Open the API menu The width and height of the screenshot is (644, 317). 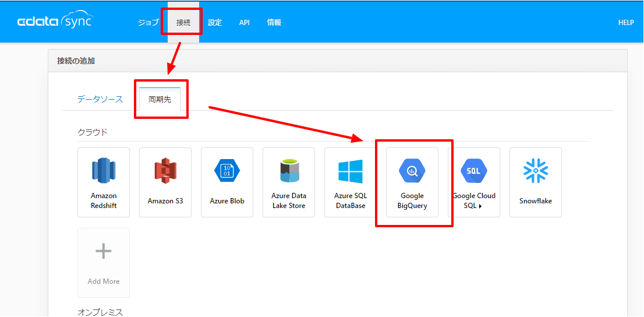[245, 23]
